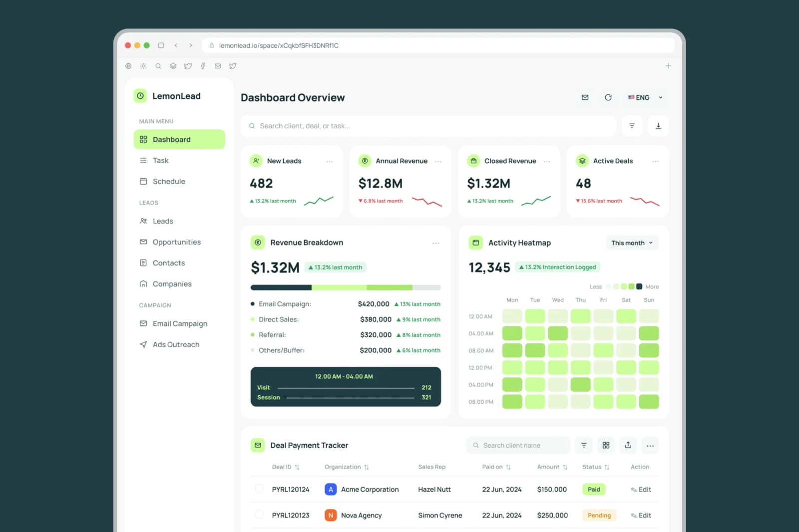Screen dimensions: 799x532
Task: Click the download icon beside main search
Action: tap(658, 126)
